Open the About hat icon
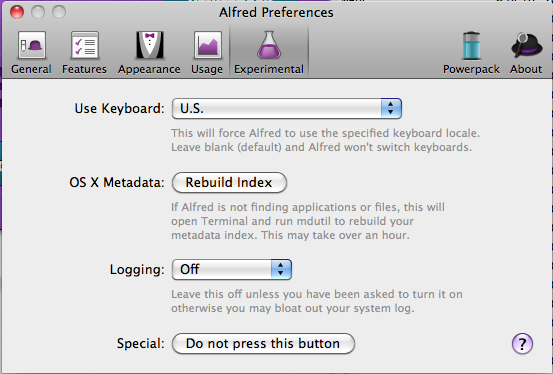Image resolution: width=553 pixels, height=374 pixels. click(x=526, y=45)
